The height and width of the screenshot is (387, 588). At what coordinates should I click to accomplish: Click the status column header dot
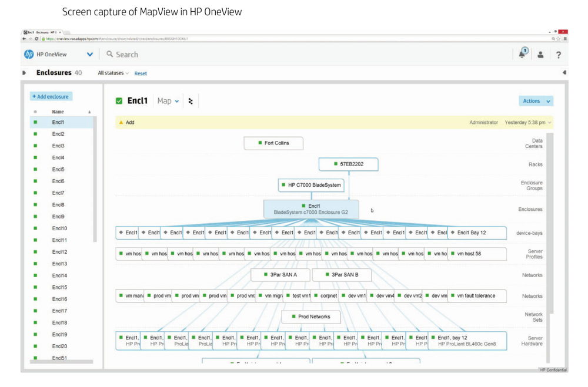click(x=35, y=112)
